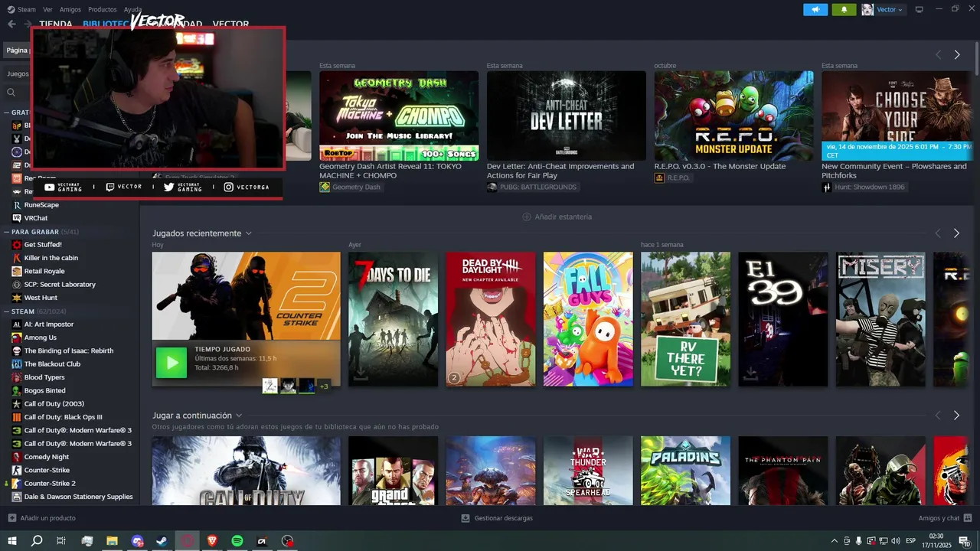This screenshot has height=551, width=980.
Task: Open the Fall Guys cover
Action: point(588,319)
